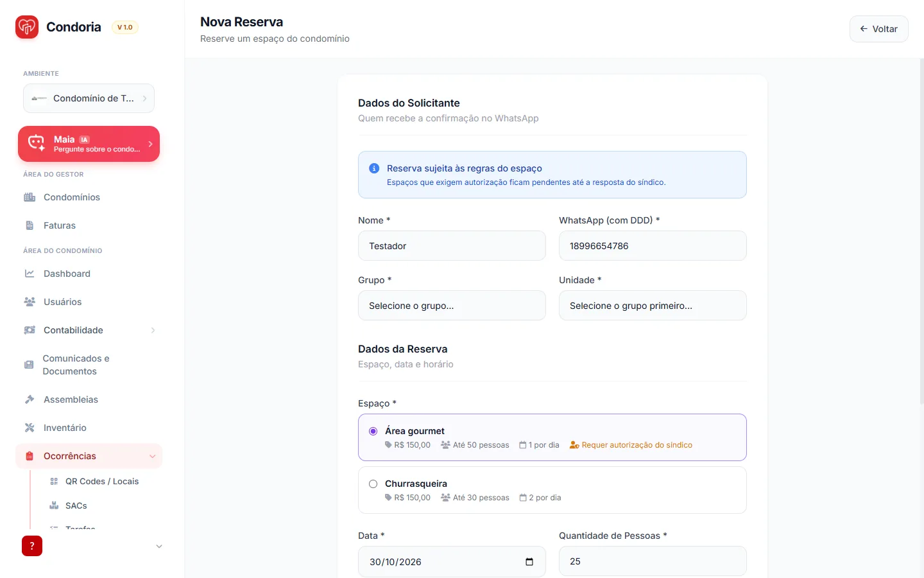Click the "Nova Reserva" page title

(242, 22)
